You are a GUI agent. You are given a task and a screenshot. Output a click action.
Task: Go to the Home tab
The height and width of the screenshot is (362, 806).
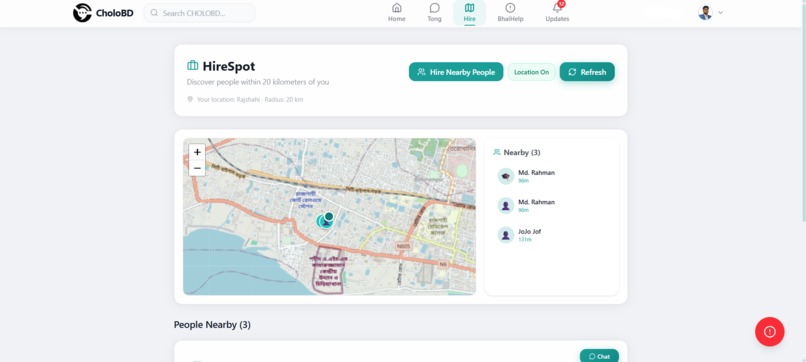pos(396,13)
